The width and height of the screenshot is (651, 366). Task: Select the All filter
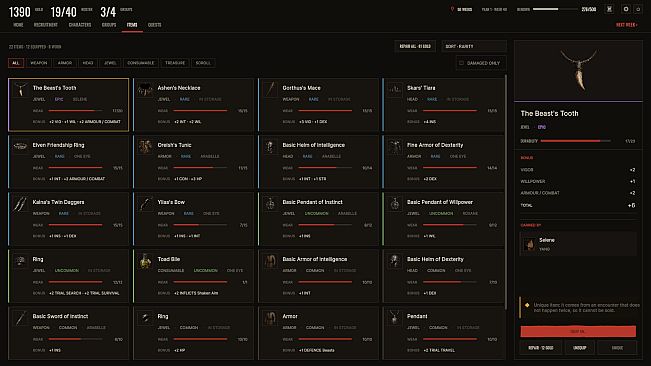pyautogui.click(x=16, y=63)
